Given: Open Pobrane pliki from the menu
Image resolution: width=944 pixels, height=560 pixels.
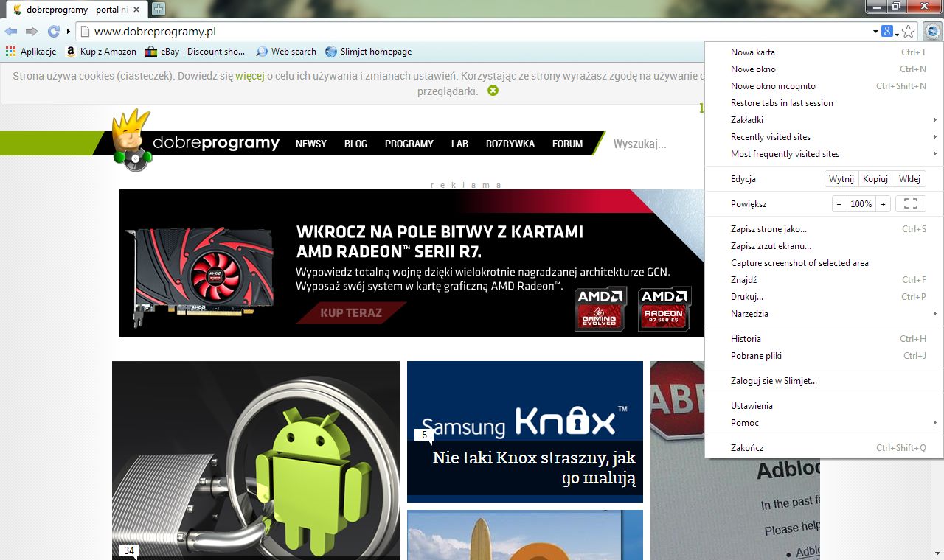Looking at the screenshot, I should coord(825,356).
